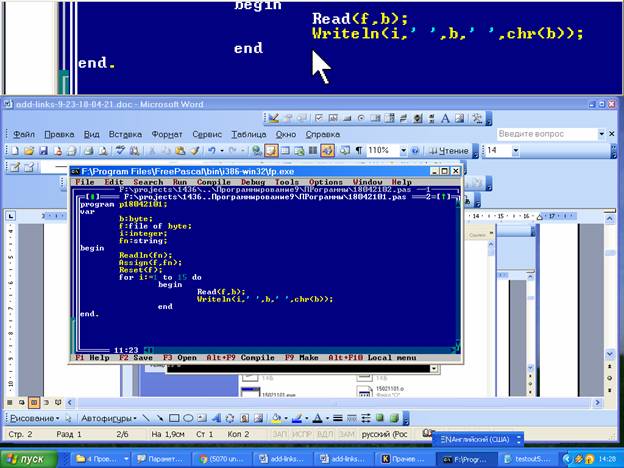Open Word Формат menu

click(167, 135)
